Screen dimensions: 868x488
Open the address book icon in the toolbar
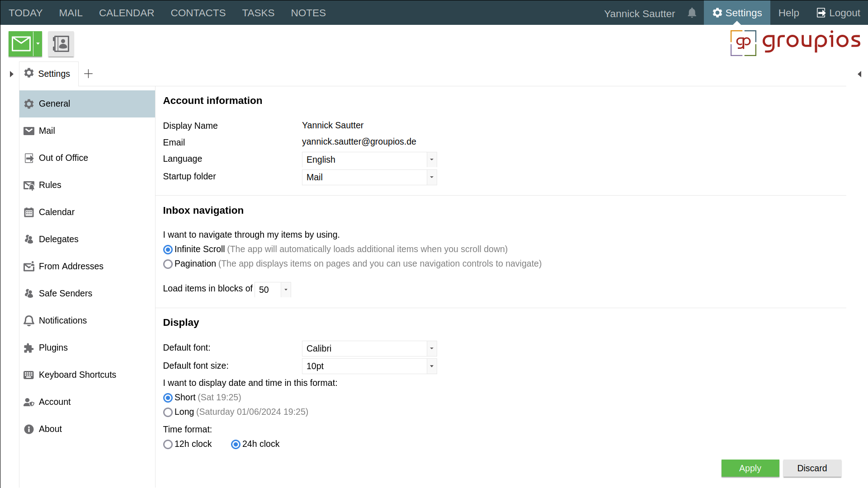tap(61, 44)
